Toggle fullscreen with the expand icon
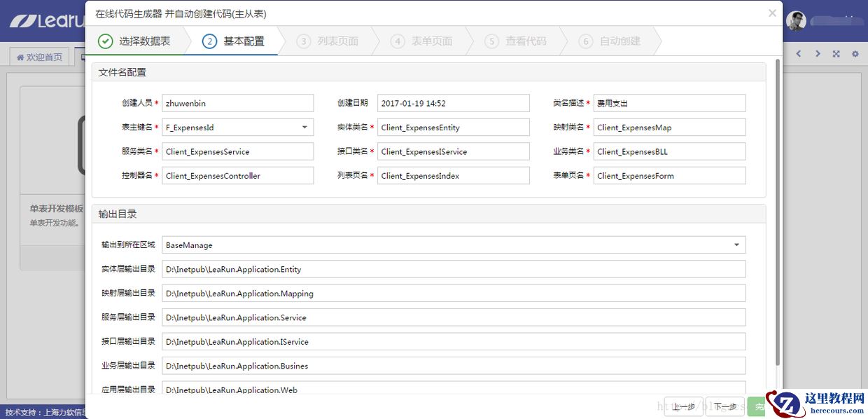The height and width of the screenshot is (419, 868). tap(836, 54)
